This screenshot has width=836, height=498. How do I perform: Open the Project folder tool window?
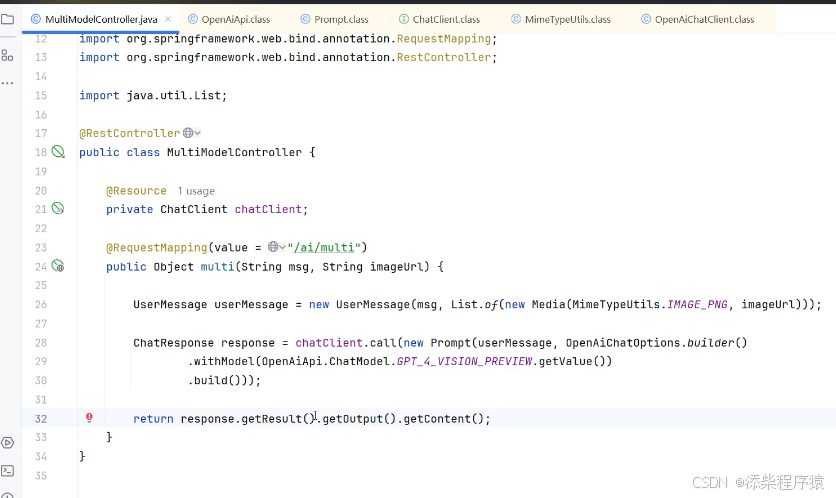(7, 20)
